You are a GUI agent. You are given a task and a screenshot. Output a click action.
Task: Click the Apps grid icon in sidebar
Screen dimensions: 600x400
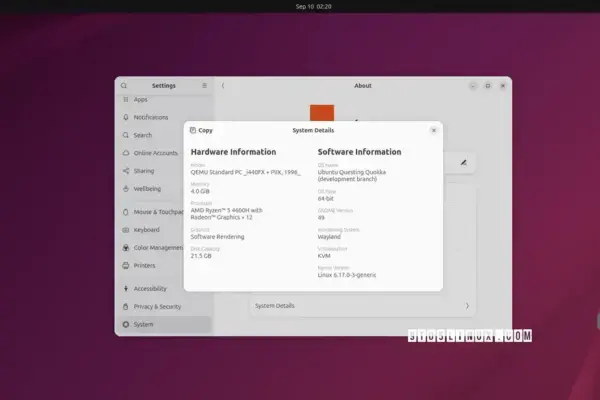[126, 100]
